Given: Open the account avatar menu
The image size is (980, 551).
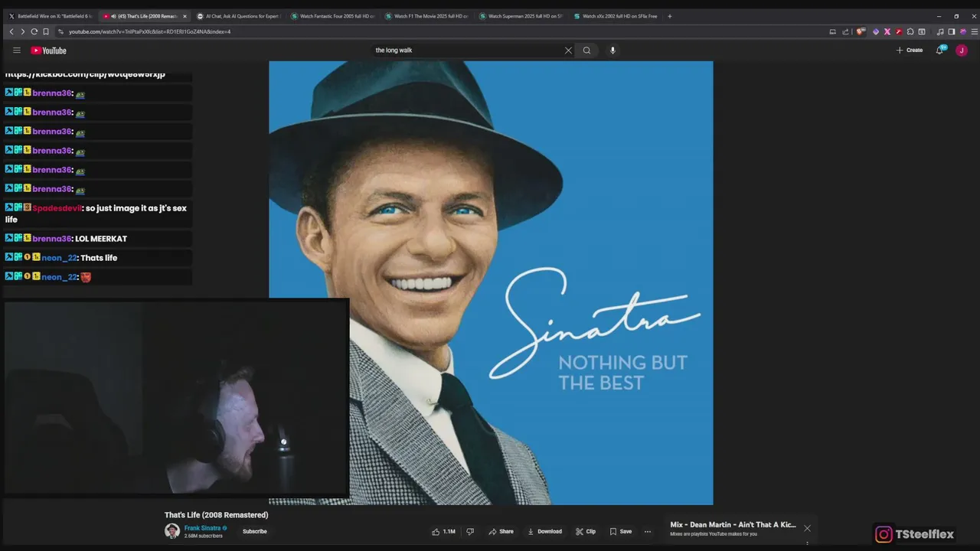Looking at the screenshot, I should tap(962, 51).
